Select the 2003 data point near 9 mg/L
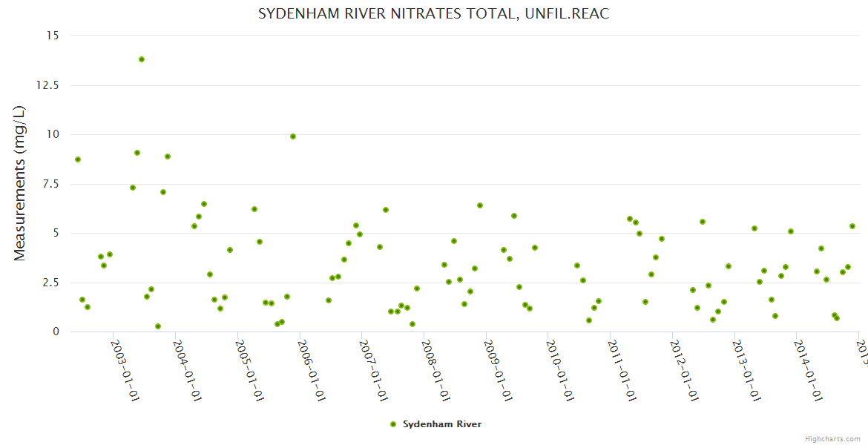 [x=137, y=153]
